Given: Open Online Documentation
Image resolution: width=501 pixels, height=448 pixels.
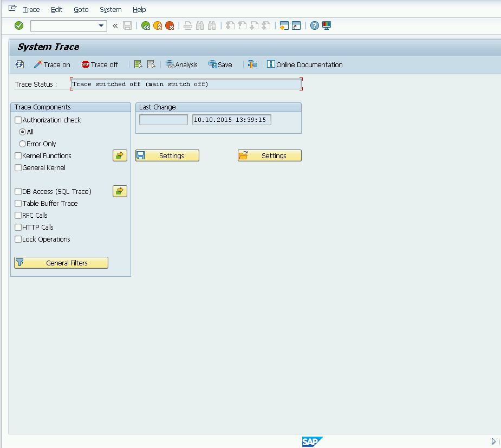Looking at the screenshot, I should pyautogui.click(x=304, y=64).
